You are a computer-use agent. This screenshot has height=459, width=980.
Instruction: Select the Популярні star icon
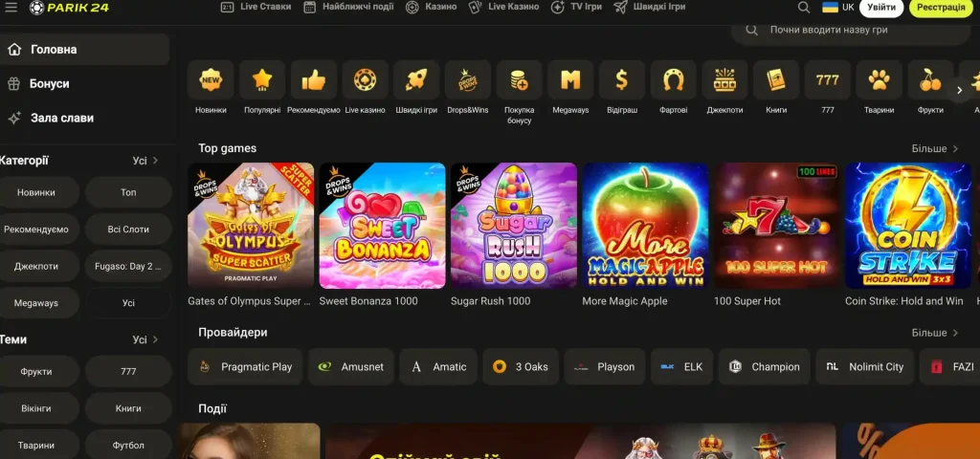[262, 80]
